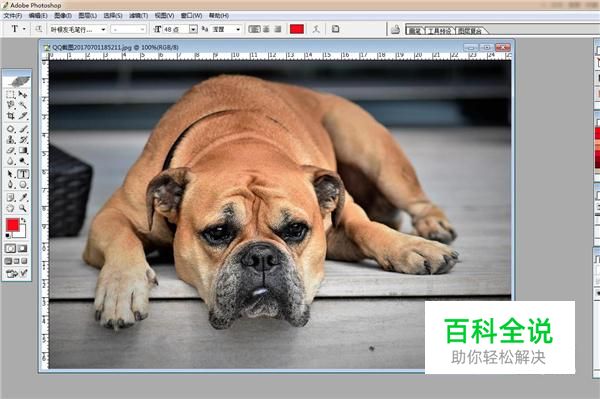Open the View menu 视图(V)
The image size is (600, 399).
(164, 16)
